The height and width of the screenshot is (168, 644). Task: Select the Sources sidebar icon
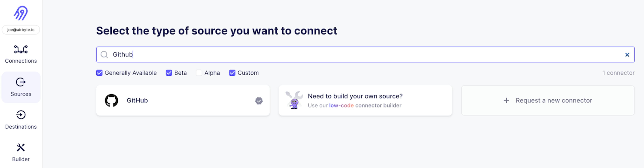(21, 82)
